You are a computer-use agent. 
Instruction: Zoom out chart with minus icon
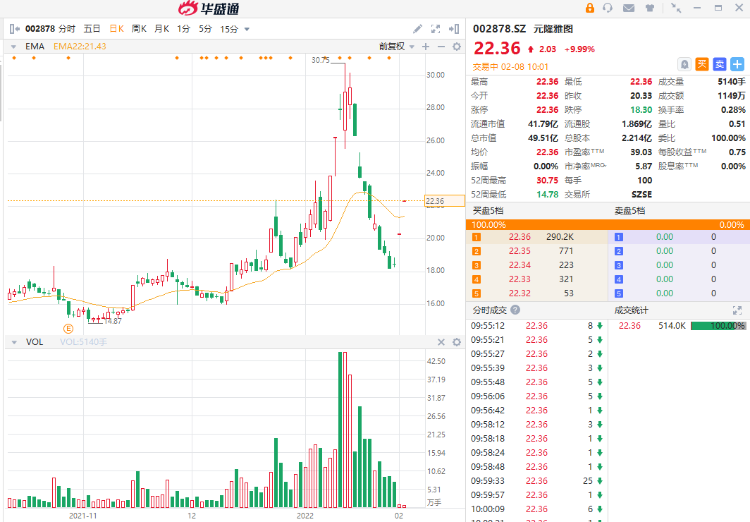[440, 47]
